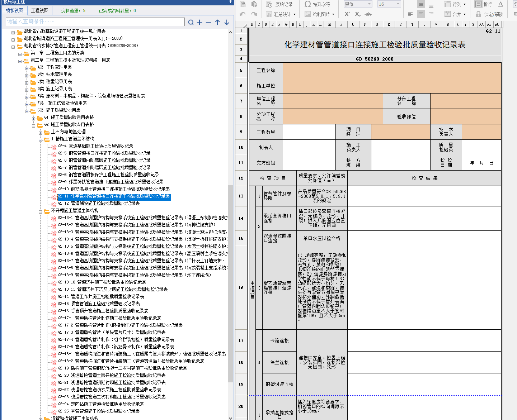Expand A类 工程管理用表 node
The height and width of the screenshot is (420, 517).
[27, 68]
